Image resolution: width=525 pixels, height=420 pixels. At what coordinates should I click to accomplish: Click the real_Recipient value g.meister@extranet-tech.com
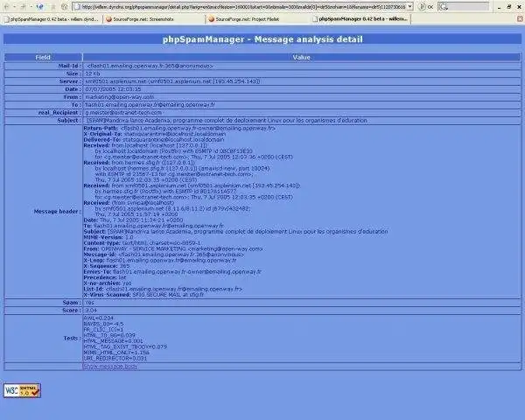(x=123, y=113)
